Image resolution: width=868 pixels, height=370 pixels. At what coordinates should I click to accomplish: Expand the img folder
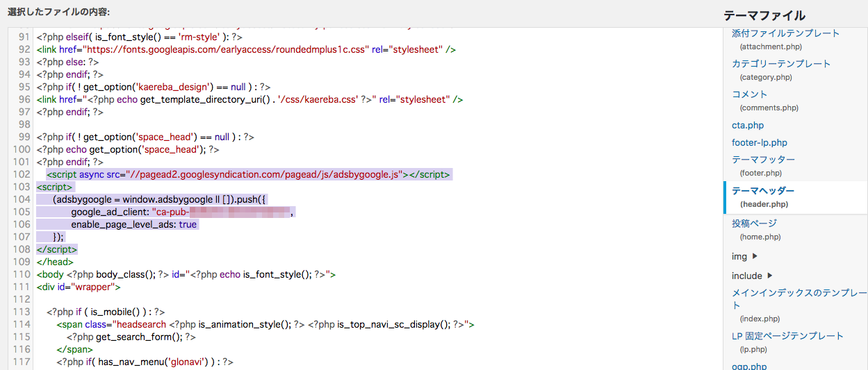(x=744, y=256)
